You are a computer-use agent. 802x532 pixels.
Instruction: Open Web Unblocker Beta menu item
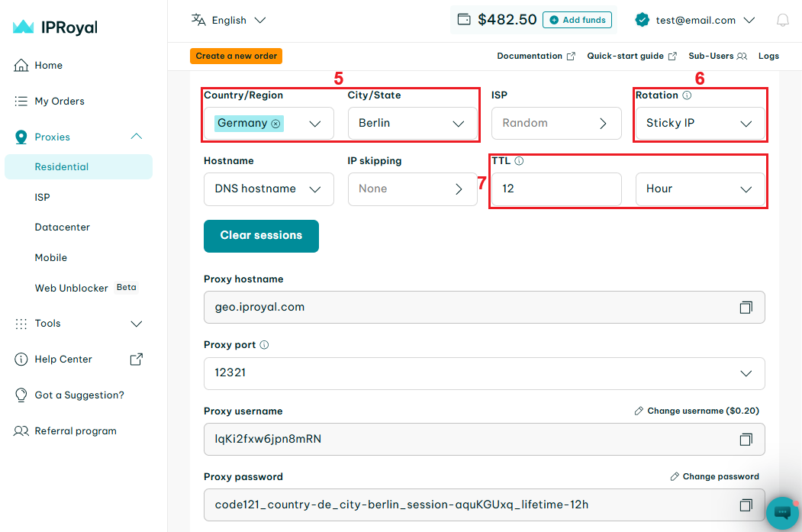point(86,288)
